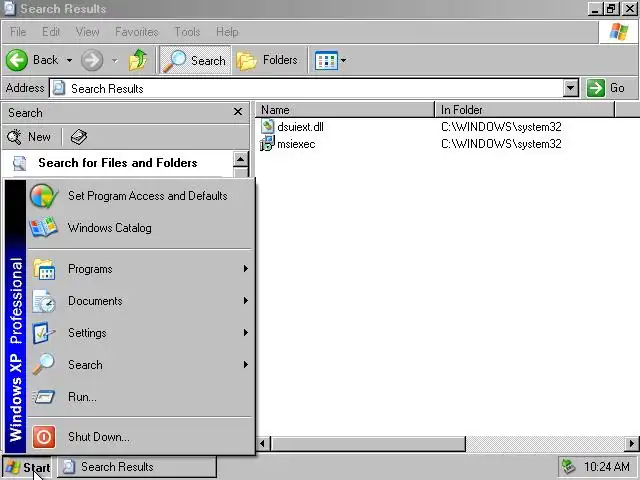This screenshot has width=640, height=480.
Task: Click the horizontal scrollbar thumb
Action: [x=368, y=444]
